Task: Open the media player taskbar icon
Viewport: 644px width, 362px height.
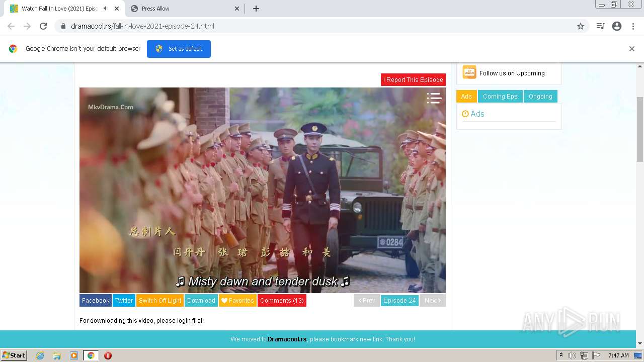Action: click(x=74, y=355)
